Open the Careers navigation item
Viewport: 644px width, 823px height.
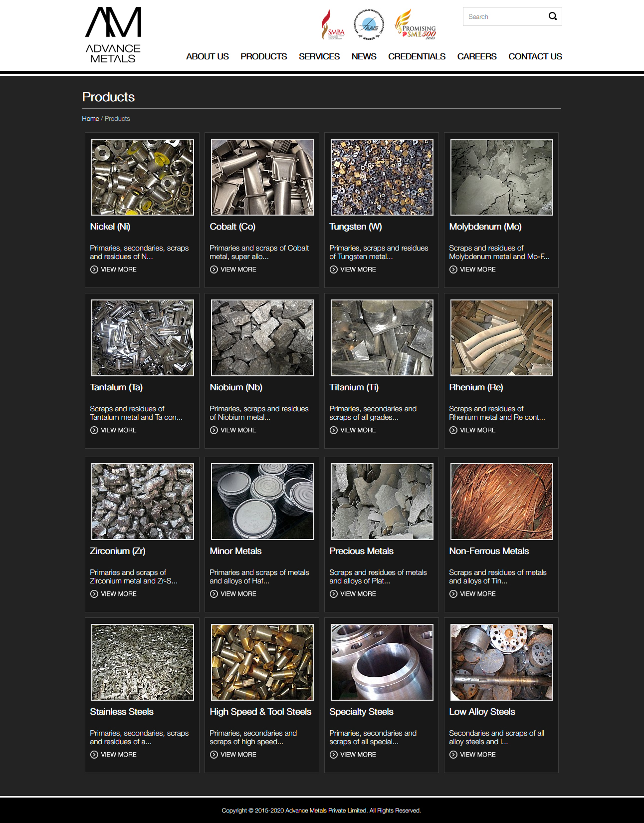click(476, 56)
